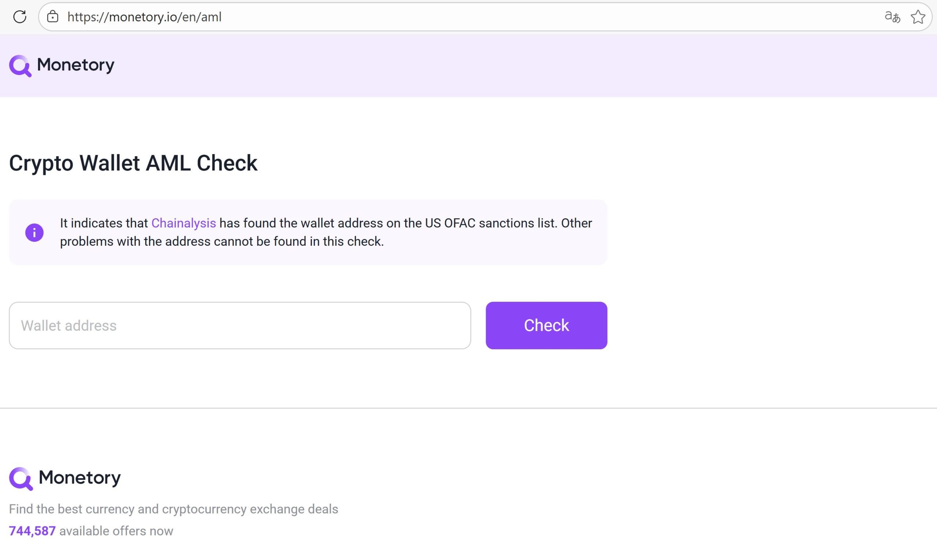Screen dimensions: 937x560
Task: Click the footer exchange deals tagline
Action: coord(173,509)
